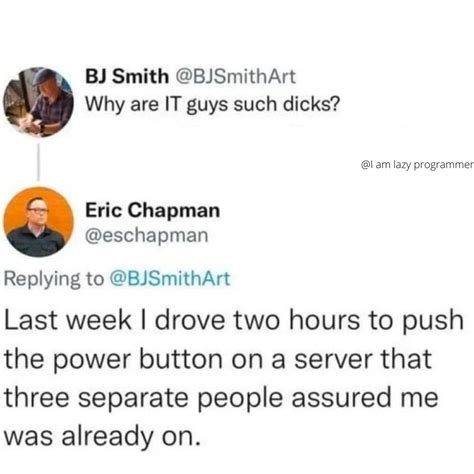Image resolution: width=474 pixels, height=474 pixels.
Task: Open BJ Smith's profile picture
Action: pyautogui.click(x=38, y=102)
